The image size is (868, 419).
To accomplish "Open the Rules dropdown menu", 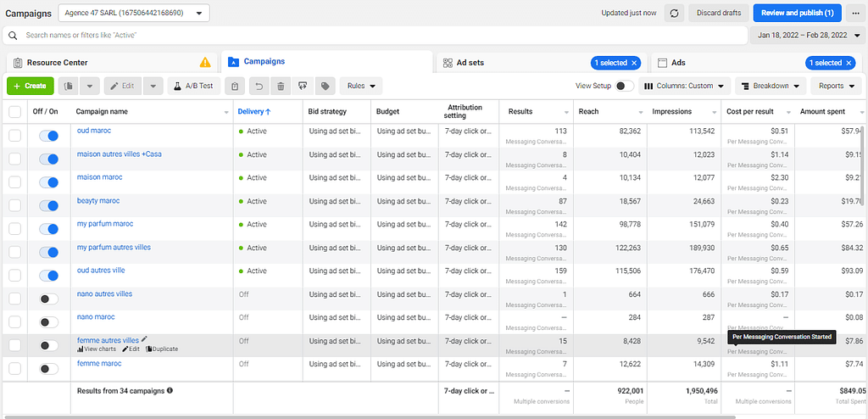I will pos(360,86).
